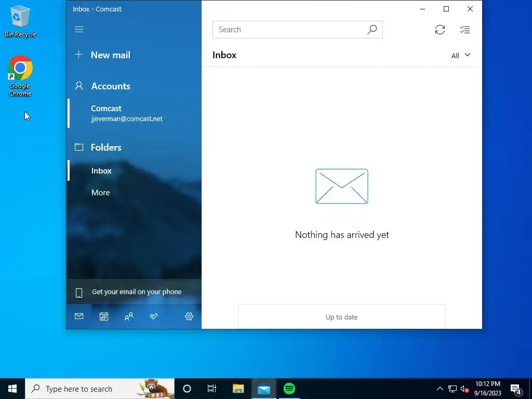This screenshot has width=532, height=399.
Task: Open Mail settings gear icon
Action: coord(189,316)
